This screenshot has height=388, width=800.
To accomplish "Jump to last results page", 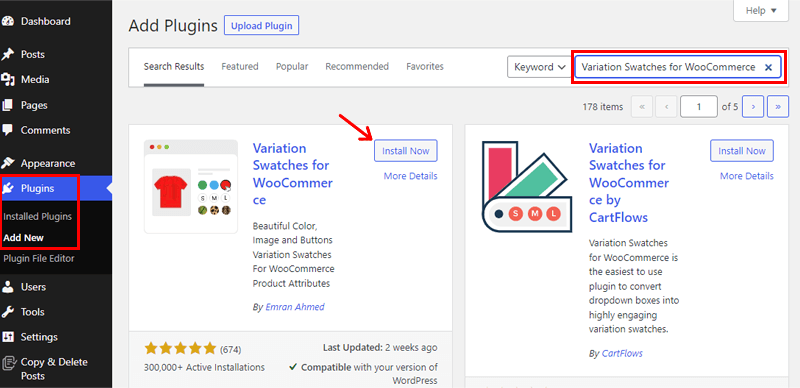I will point(778,107).
